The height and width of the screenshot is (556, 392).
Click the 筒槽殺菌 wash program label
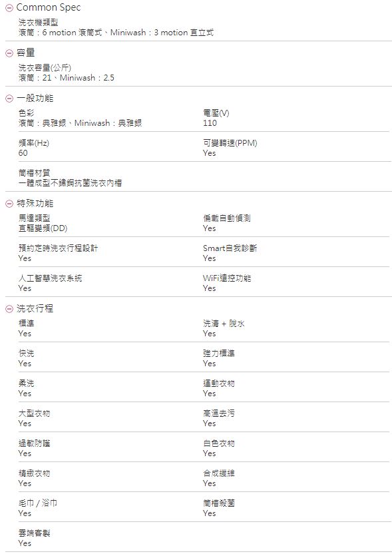point(219,503)
